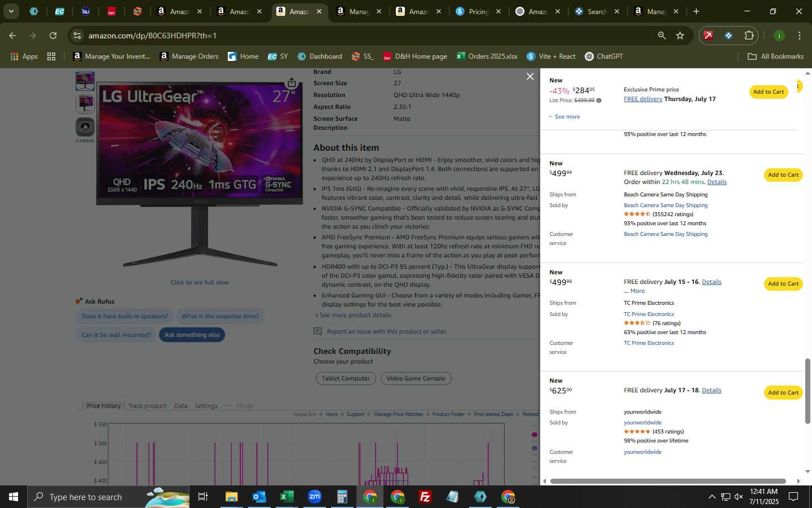
Task: Ask Rufus: Can it be wall mounted?
Action: 116,335
